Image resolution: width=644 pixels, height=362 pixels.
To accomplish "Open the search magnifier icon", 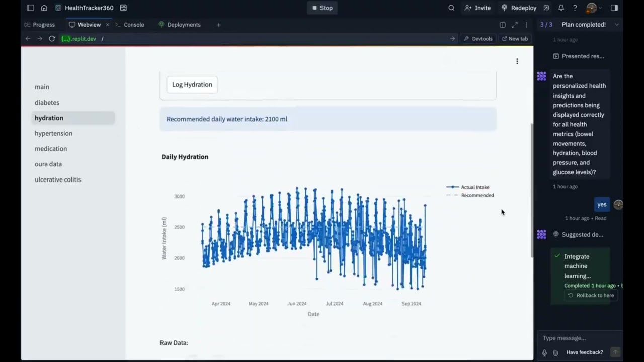I will pyautogui.click(x=451, y=8).
